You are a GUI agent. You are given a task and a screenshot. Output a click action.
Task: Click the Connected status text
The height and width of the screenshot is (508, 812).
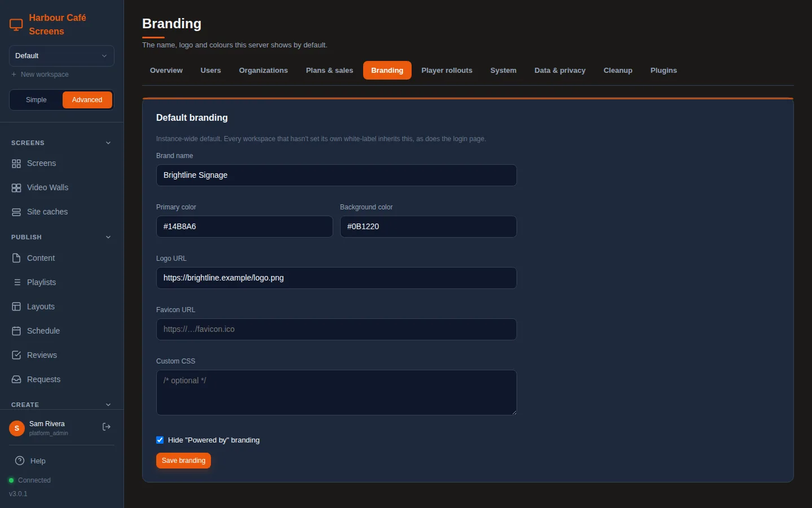[34, 480]
